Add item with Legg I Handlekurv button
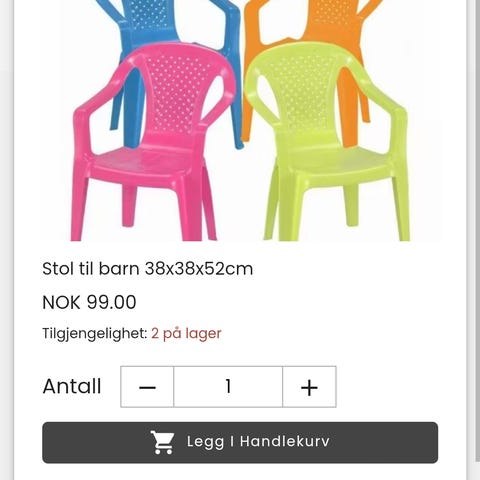This screenshot has width=480, height=480. click(240, 442)
